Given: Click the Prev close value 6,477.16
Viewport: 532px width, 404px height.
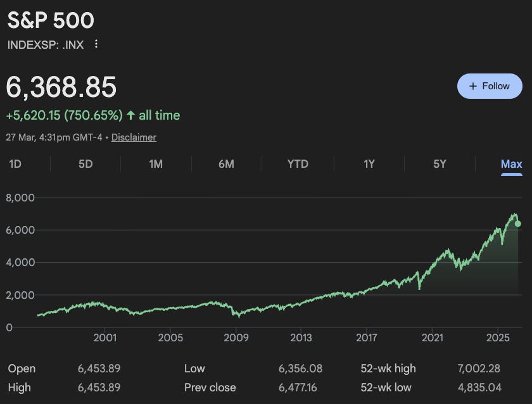Looking at the screenshot, I should 298,388.
